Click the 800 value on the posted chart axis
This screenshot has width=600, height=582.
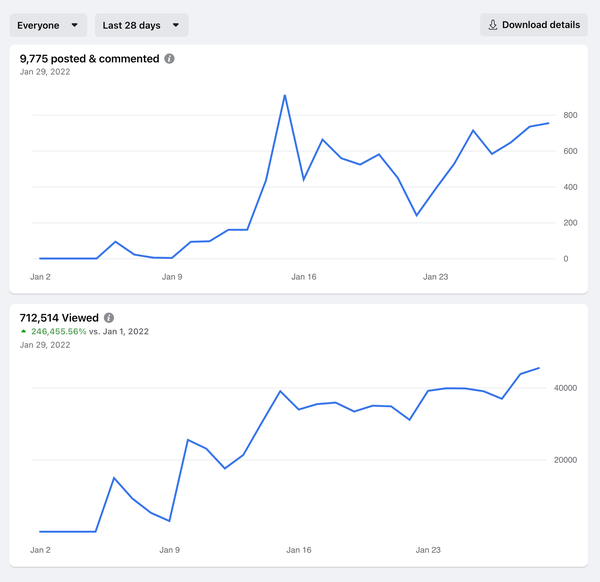click(570, 115)
